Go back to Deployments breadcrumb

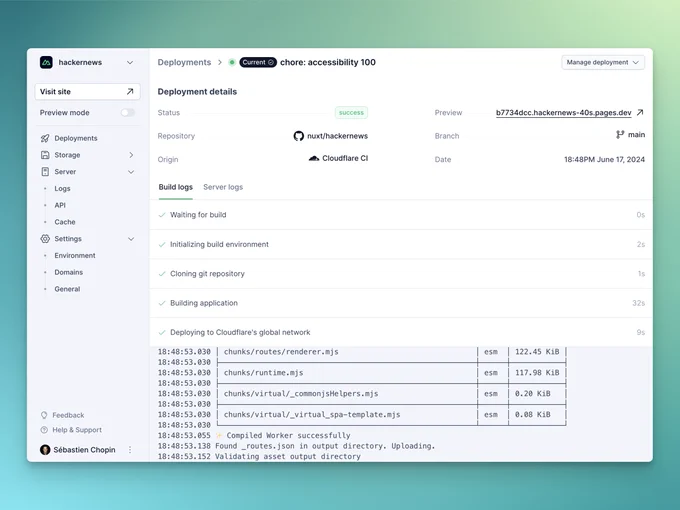click(184, 62)
